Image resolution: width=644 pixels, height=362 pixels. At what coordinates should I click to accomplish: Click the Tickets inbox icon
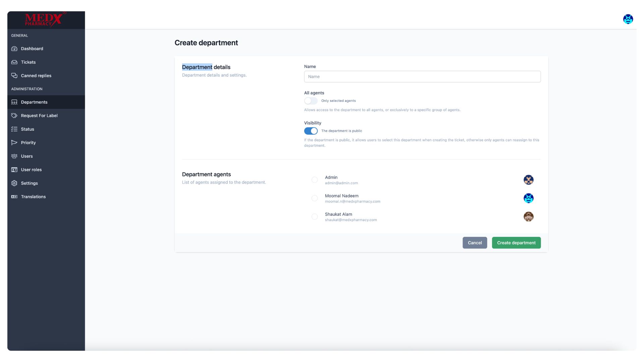(x=14, y=62)
